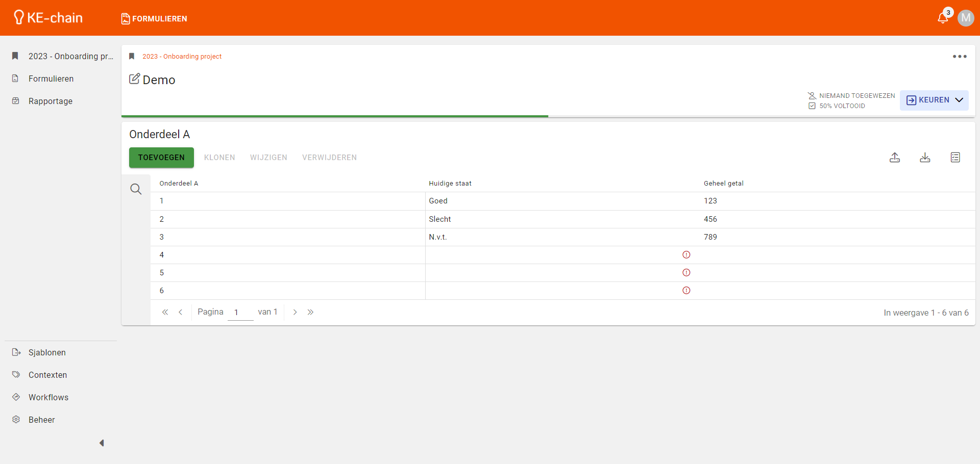The width and height of the screenshot is (980, 464).
Task: Click the upload icon in table toolbar
Action: (x=895, y=158)
